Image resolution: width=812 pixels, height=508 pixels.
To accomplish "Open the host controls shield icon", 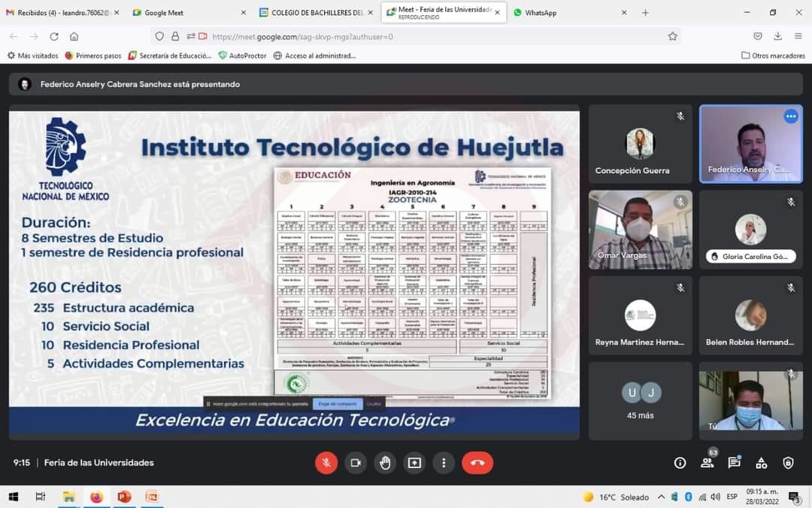I will (788, 463).
